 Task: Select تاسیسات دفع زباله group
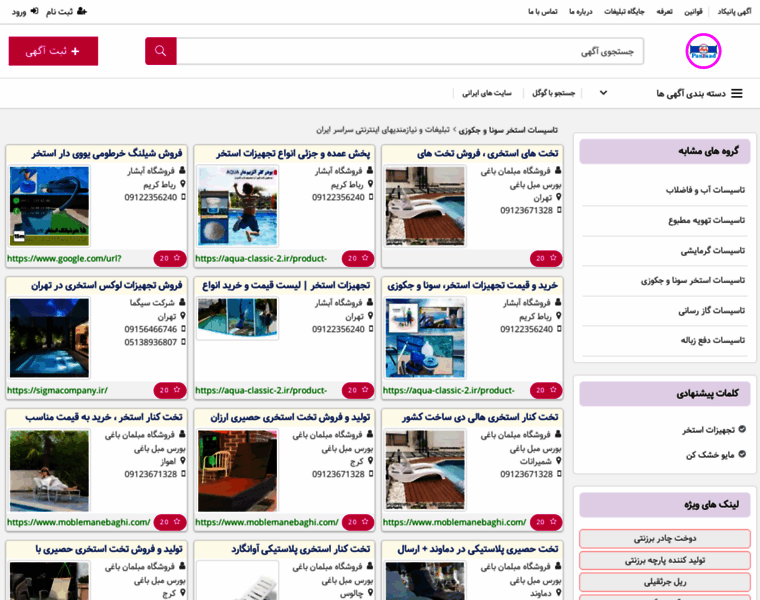tap(712, 341)
